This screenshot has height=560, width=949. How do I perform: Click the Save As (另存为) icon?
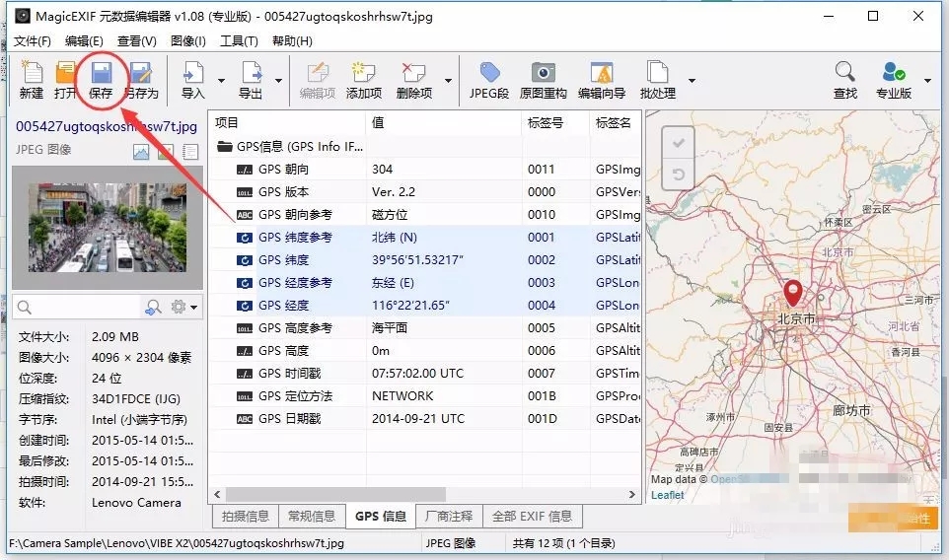coord(141,73)
